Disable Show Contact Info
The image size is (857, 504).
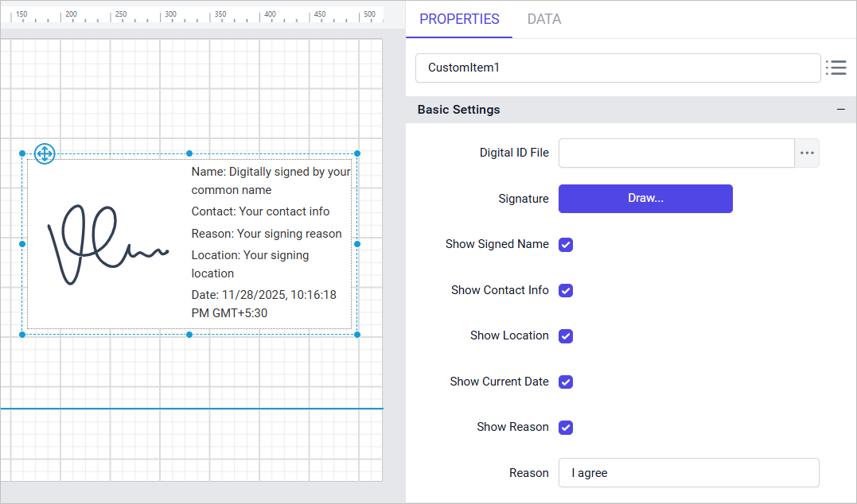click(566, 290)
